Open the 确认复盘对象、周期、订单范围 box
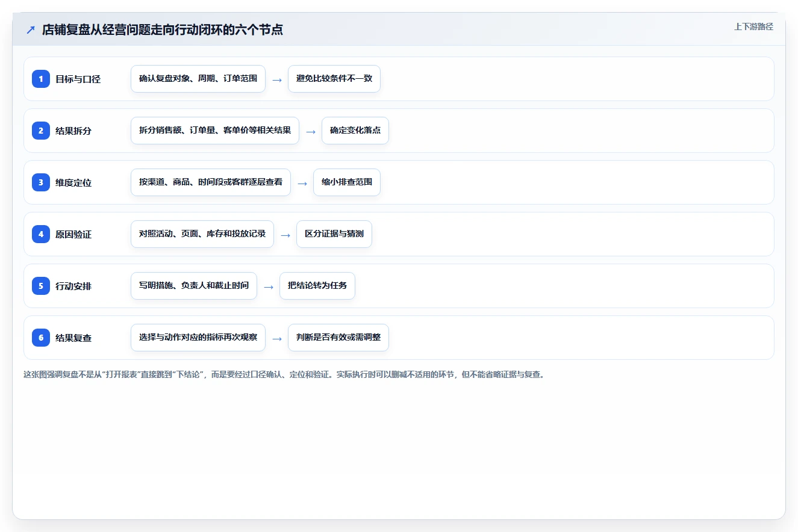 click(x=198, y=79)
